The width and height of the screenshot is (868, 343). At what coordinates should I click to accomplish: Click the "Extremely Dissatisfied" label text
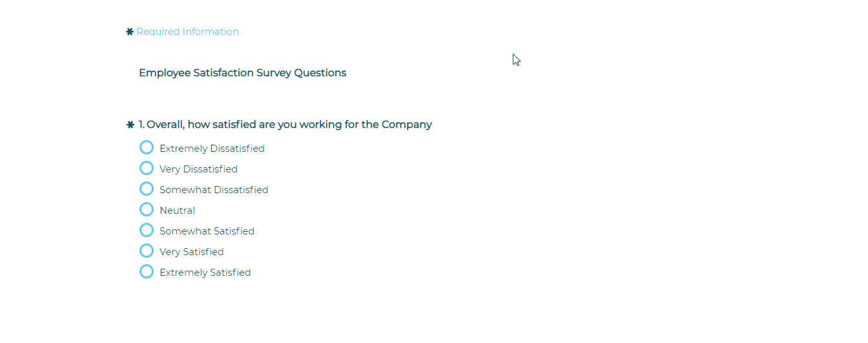point(212,149)
